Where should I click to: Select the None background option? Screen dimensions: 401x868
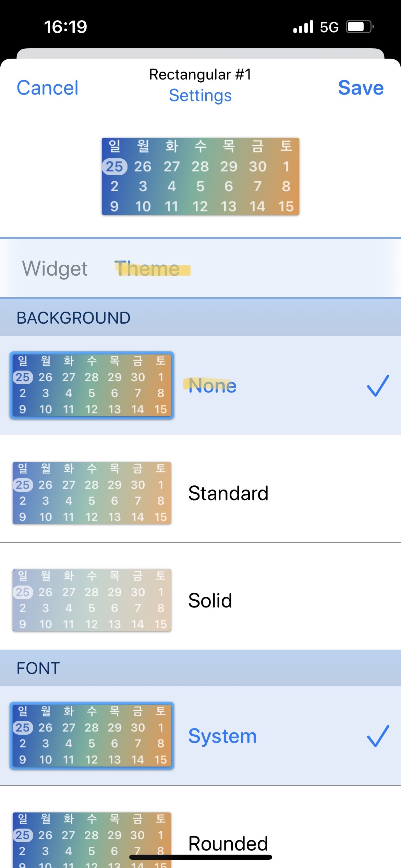212,386
